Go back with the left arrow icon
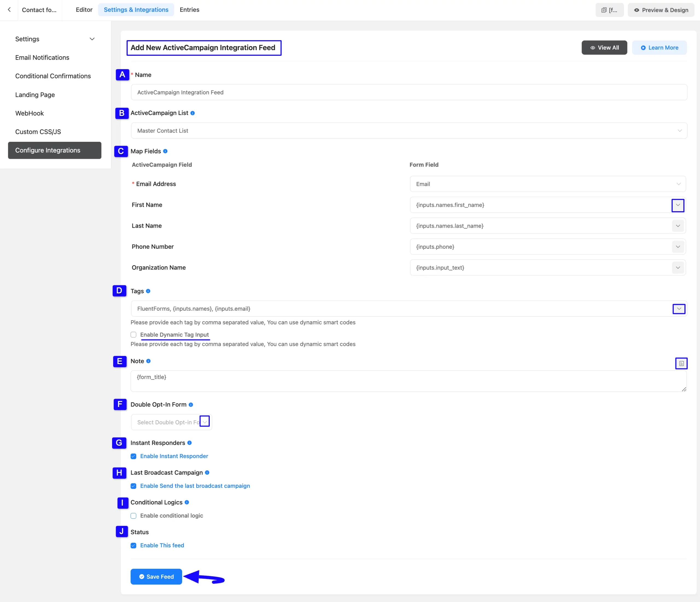This screenshot has width=700, height=602. click(9, 10)
